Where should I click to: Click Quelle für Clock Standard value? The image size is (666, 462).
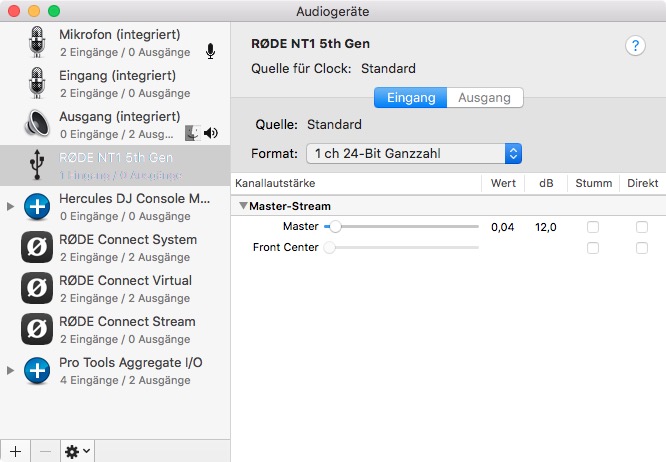click(x=388, y=68)
